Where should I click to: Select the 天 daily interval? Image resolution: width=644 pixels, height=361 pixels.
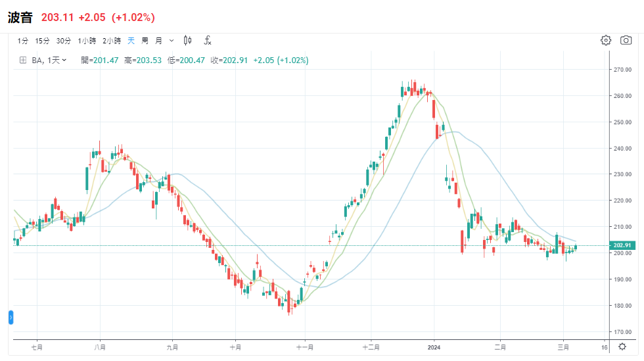point(131,41)
